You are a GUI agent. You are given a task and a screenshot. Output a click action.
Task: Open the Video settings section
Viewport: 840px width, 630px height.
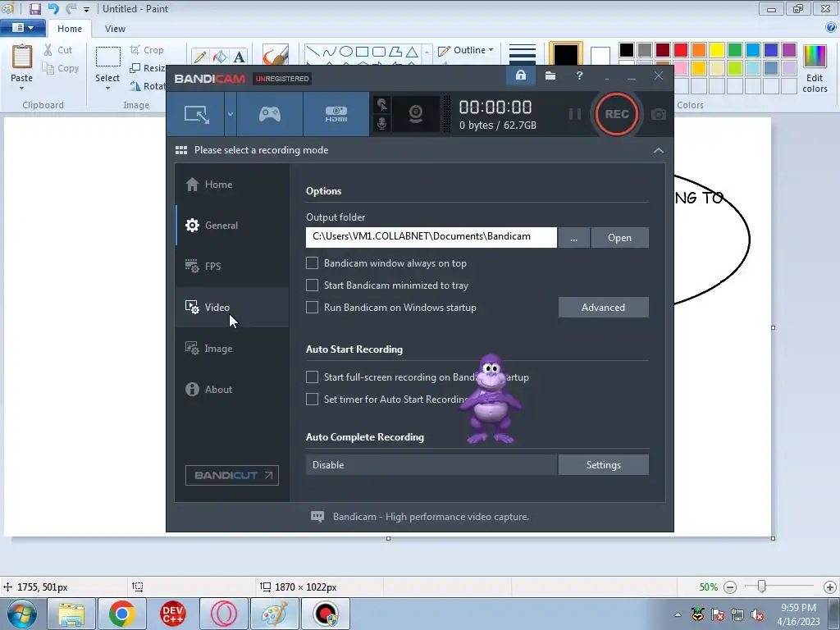tap(232, 308)
